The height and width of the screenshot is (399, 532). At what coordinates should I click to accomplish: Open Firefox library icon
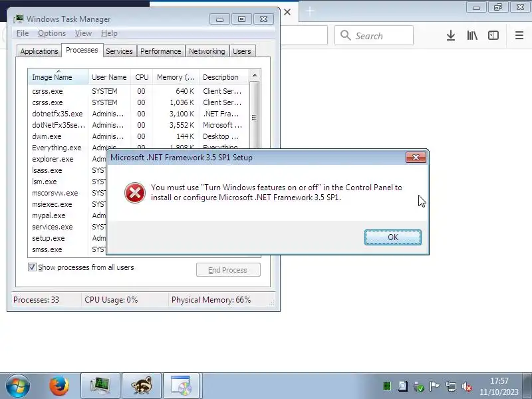(x=472, y=35)
